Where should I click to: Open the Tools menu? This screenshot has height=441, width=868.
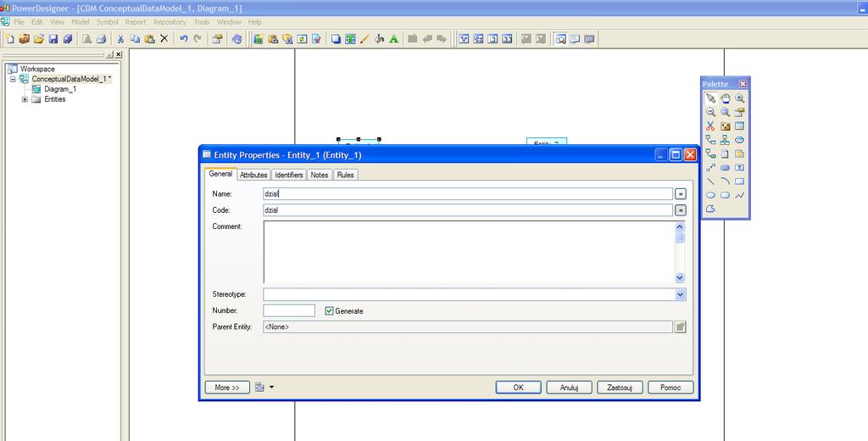click(x=202, y=22)
